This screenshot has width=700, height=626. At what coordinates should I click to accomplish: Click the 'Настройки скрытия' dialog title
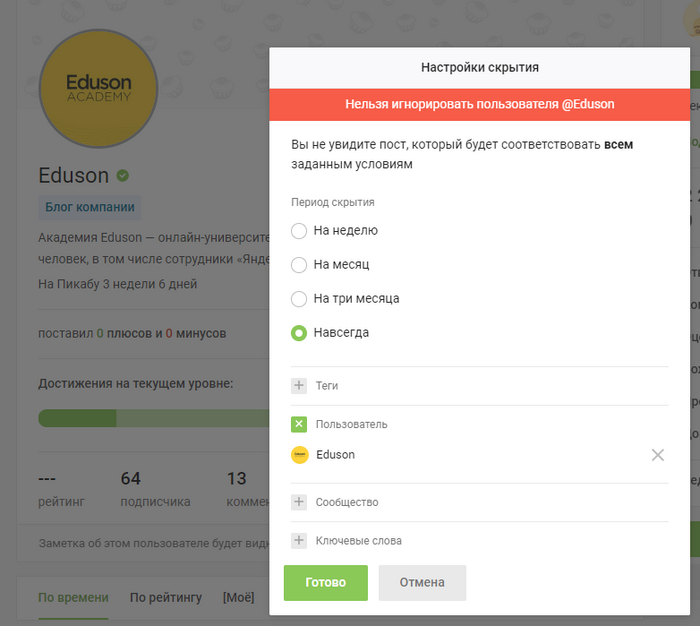[x=480, y=67]
